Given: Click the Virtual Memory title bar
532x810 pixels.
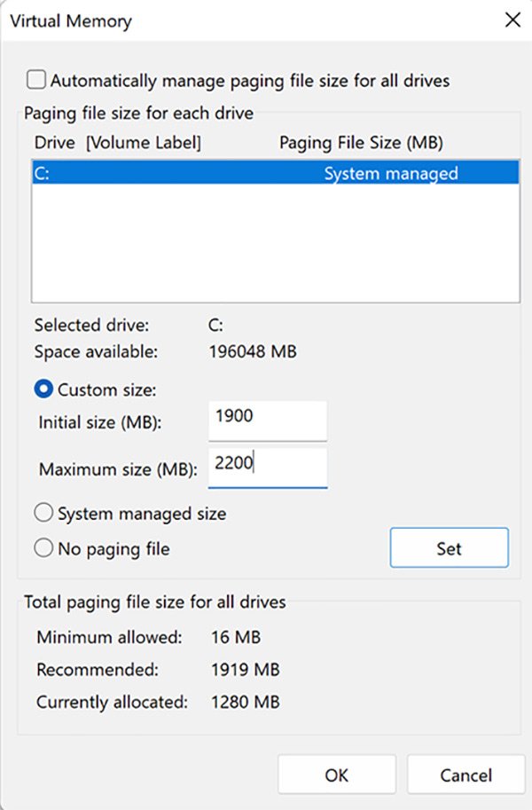Looking at the screenshot, I should [69, 20].
